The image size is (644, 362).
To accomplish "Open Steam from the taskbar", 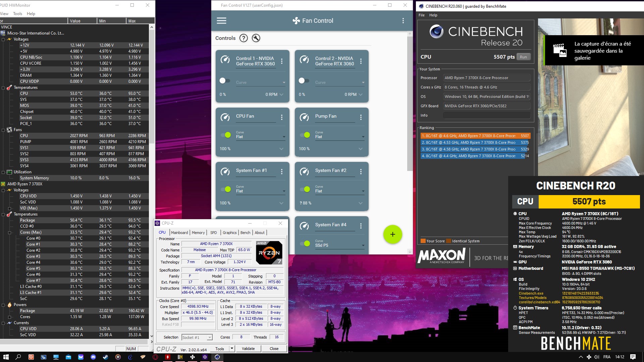I will [x=106, y=357].
